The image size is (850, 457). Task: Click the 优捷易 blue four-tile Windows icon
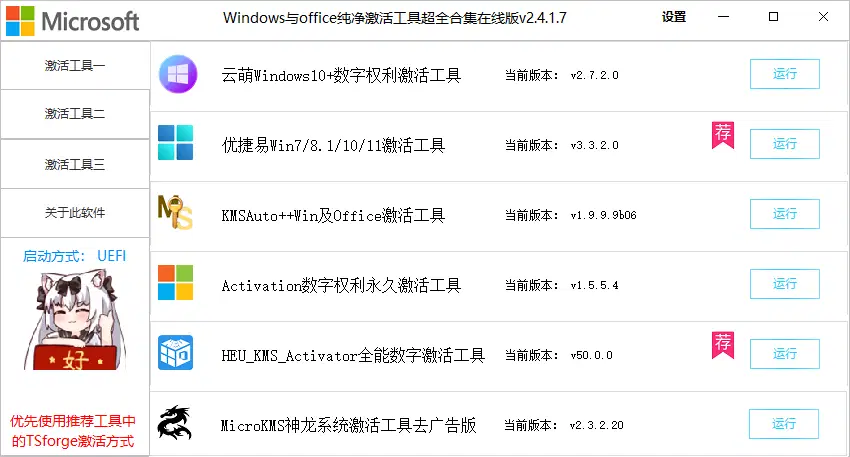coord(176,143)
